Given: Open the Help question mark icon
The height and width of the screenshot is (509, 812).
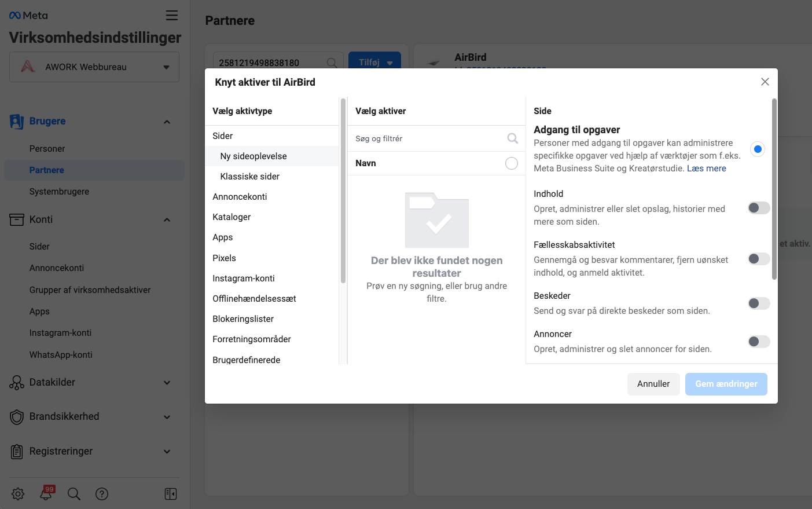Looking at the screenshot, I should point(102,494).
